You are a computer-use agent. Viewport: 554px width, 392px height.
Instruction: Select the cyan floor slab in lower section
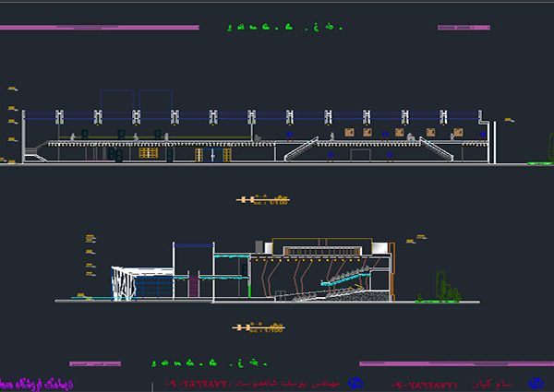(231, 276)
